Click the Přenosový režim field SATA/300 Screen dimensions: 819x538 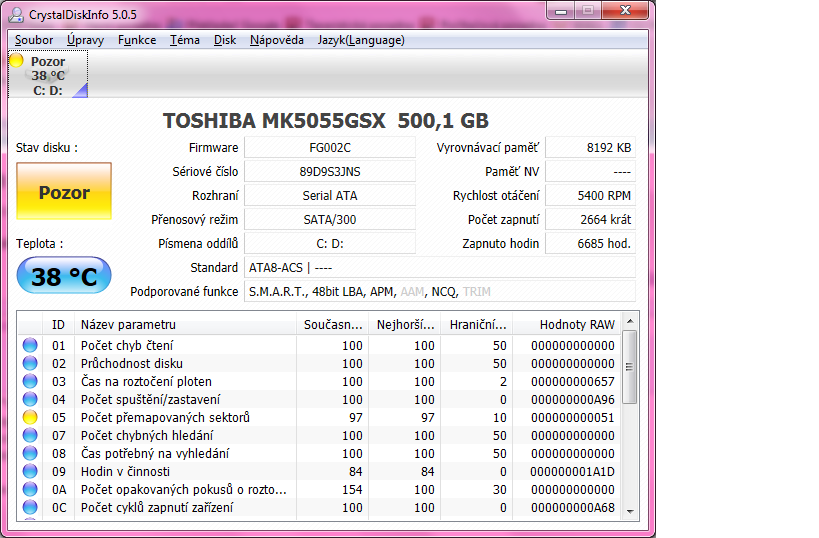click(x=330, y=219)
